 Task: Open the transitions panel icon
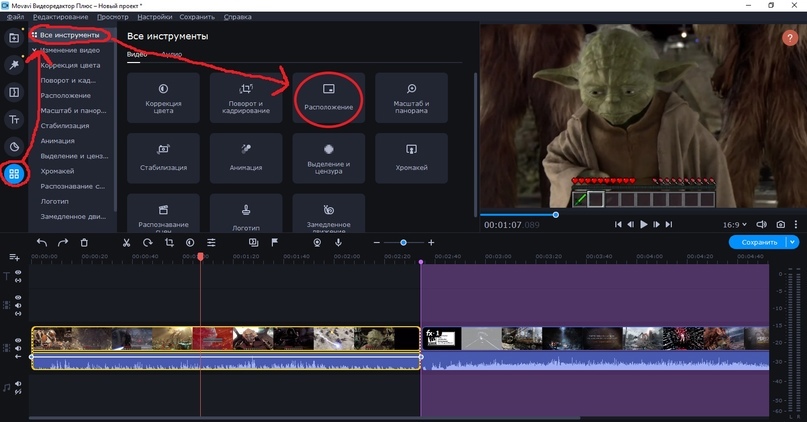(14, 92)
